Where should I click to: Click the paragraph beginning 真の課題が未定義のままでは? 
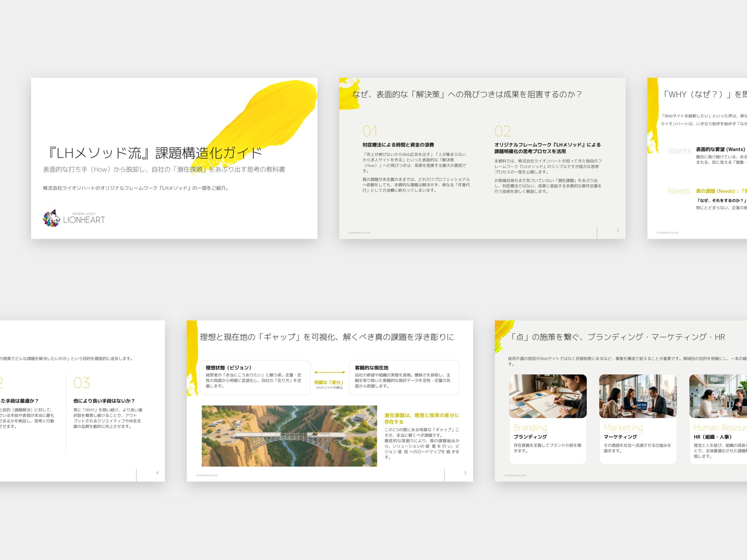point(416,185)
